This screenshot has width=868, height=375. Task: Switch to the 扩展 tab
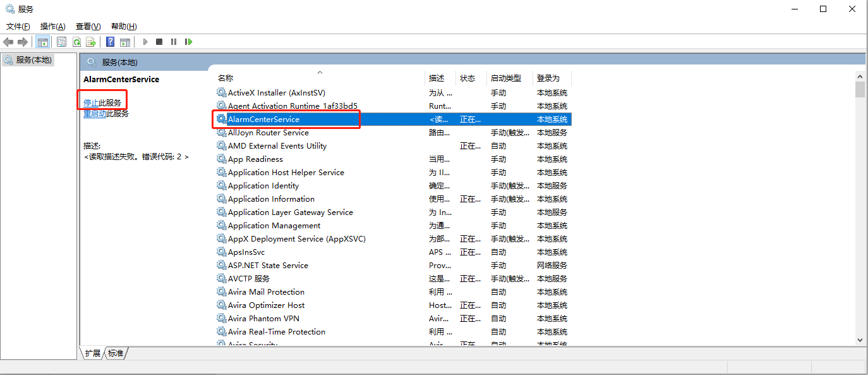pos(92,353)
